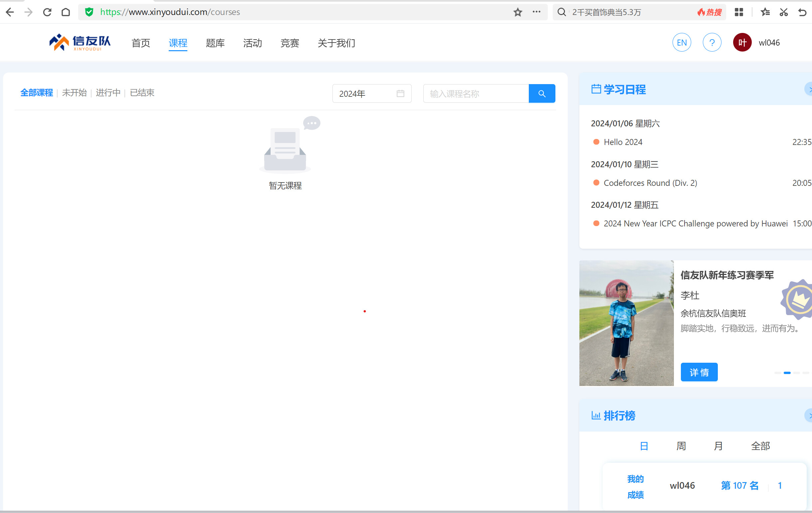Open 2024 New Year ICPC Challenge entry

click(695, 223)
